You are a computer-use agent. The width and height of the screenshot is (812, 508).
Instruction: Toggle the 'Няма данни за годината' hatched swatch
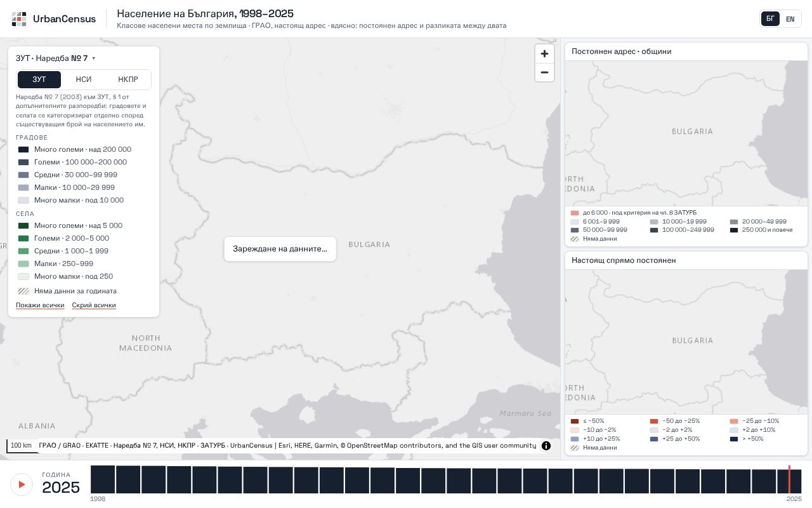coord(23,291)
